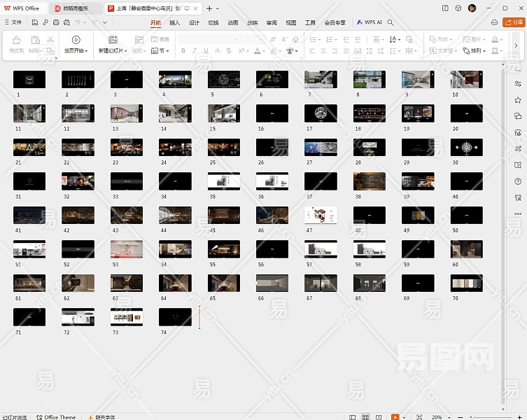The image size is (527, 420).
Task: Click the WPS AI button
Action: click(x=370, y=22)
